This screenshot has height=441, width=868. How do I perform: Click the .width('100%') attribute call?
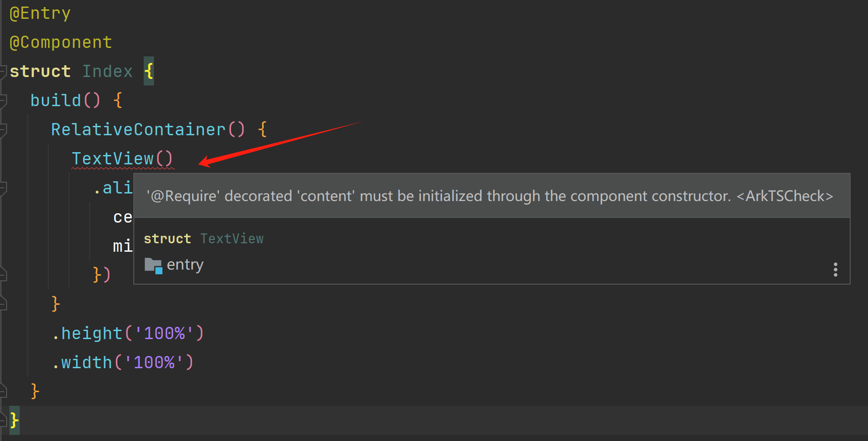point(123,363)
